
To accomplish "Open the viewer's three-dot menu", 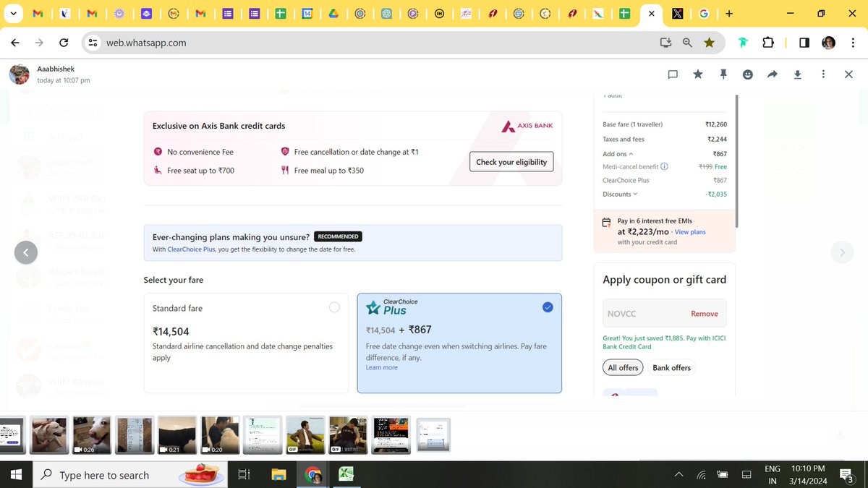I will coord(823,74).
